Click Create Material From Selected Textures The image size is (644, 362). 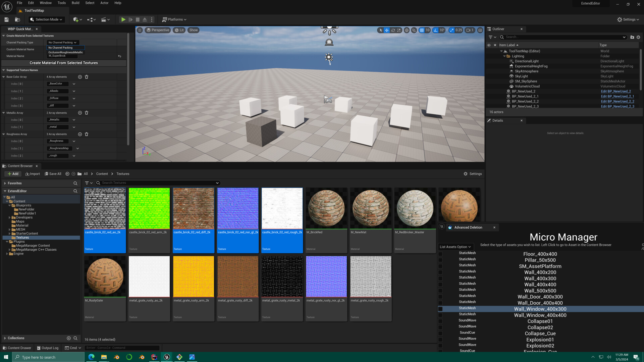64,63
